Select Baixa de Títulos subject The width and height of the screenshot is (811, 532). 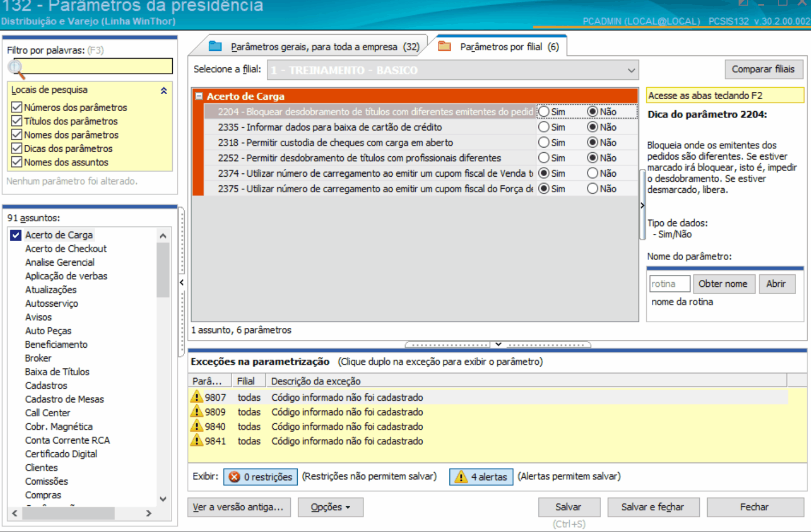[x=57, y=372]
